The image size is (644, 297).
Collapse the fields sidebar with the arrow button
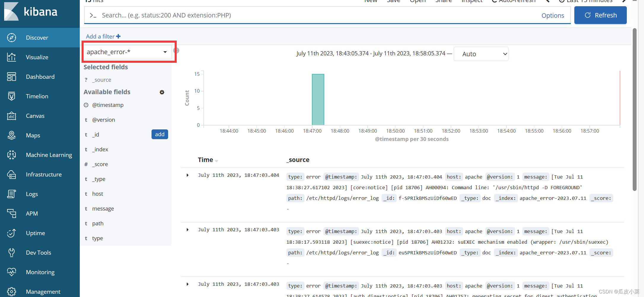(176, 51)
